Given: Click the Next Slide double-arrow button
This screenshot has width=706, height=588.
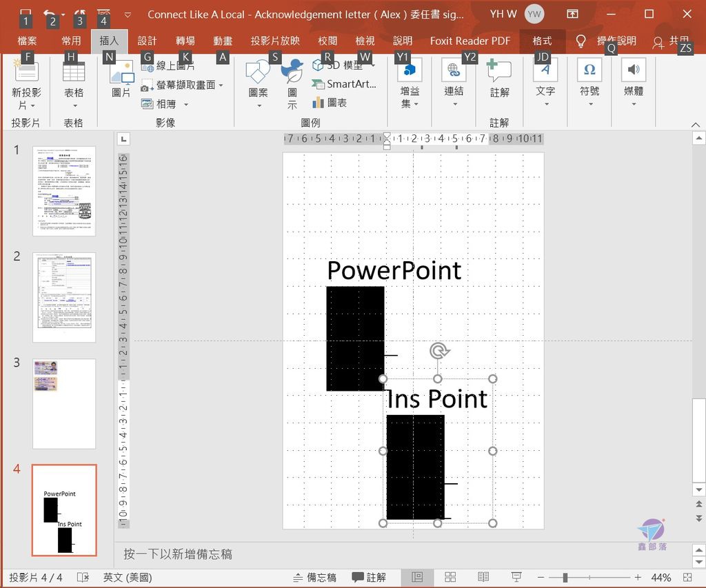Looking at the screenshot, I should (698, 518).
